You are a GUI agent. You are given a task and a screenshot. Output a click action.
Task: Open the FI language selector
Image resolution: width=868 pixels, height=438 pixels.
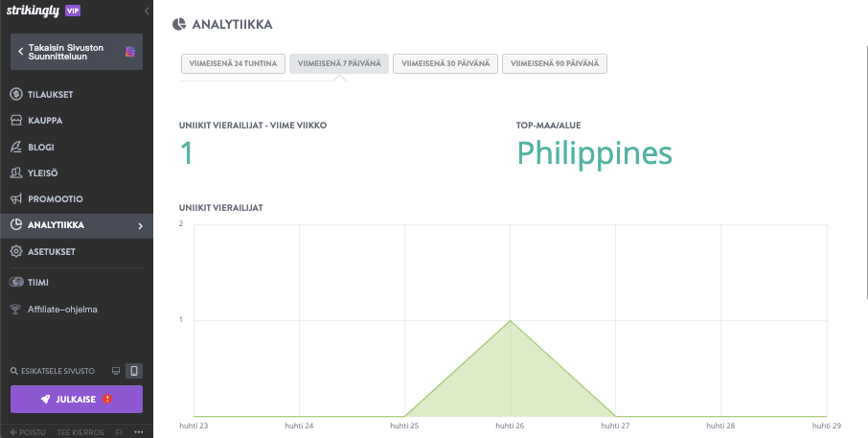click(120, 432)
